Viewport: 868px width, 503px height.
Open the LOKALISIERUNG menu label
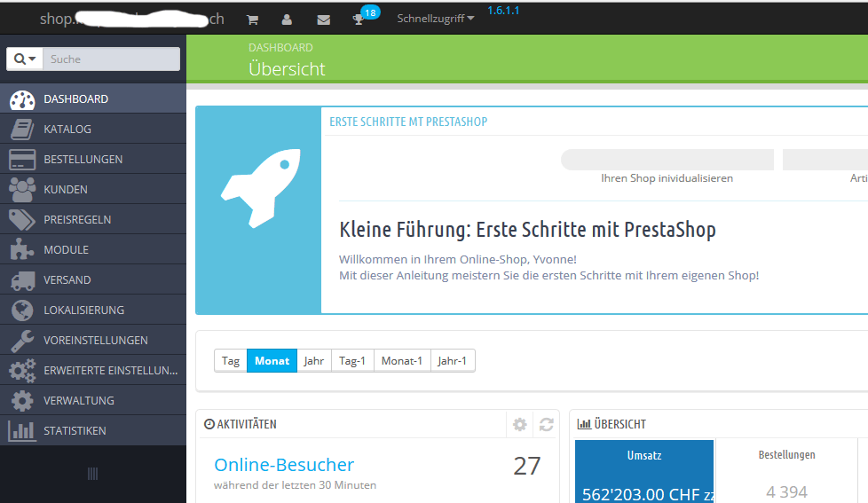(84, 310)
